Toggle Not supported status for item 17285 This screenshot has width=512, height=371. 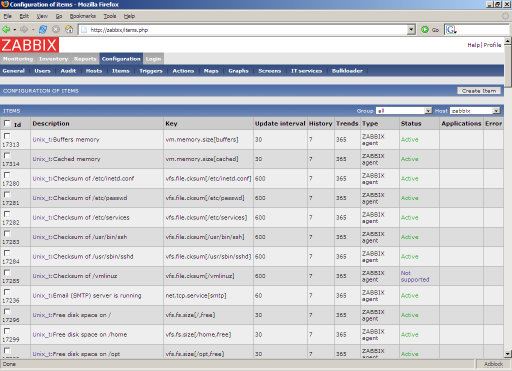click(x=415, y=276)
